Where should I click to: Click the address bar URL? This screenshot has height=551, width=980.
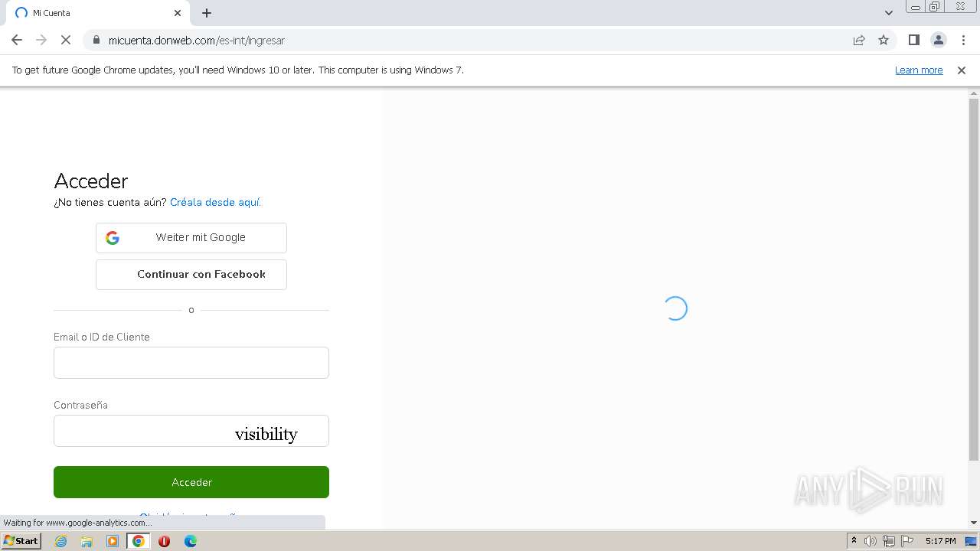pos(196,40)
